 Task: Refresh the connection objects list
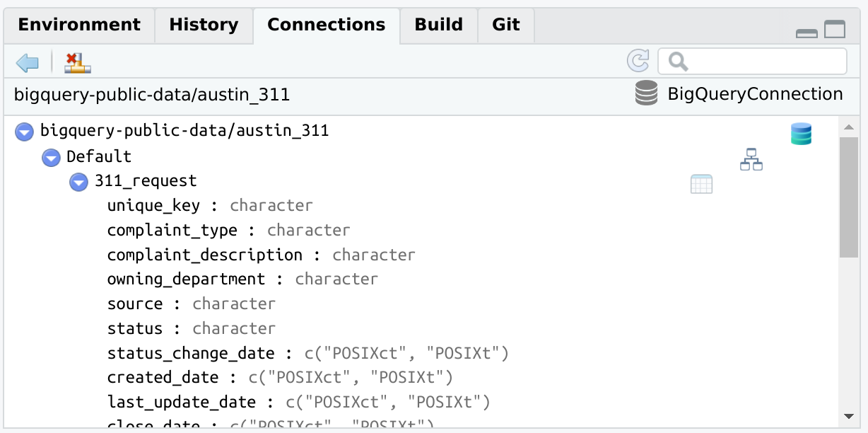pyautogui.click(x=638, y=62)
